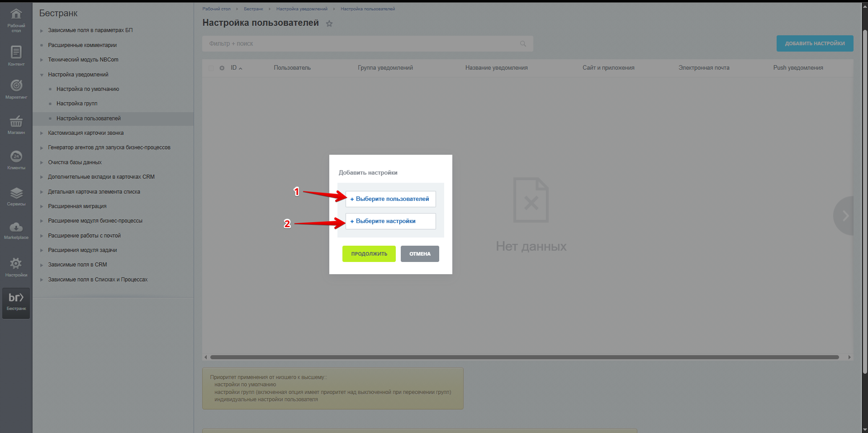Expand Кастомизация карточки звонка tree item
Image resolution: width=868 pixels, height=433 pixels.
tap(42, 133)
